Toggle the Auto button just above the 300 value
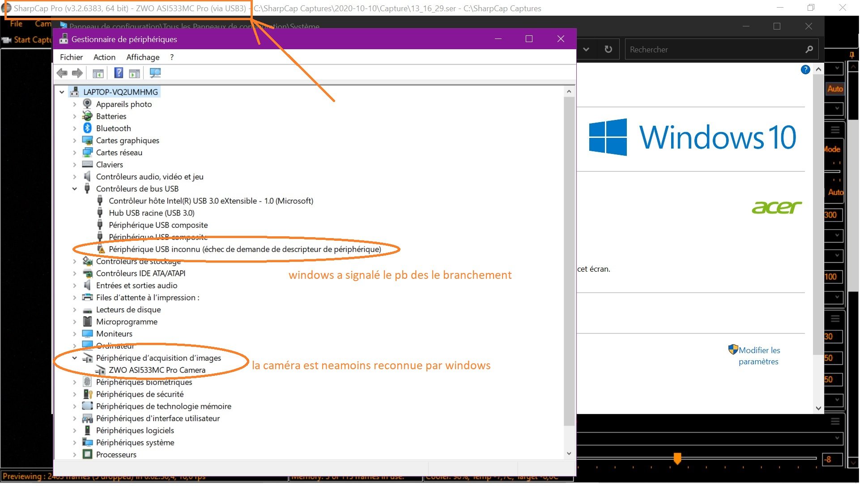Screen dimensions: 868x486 point(835,192)
